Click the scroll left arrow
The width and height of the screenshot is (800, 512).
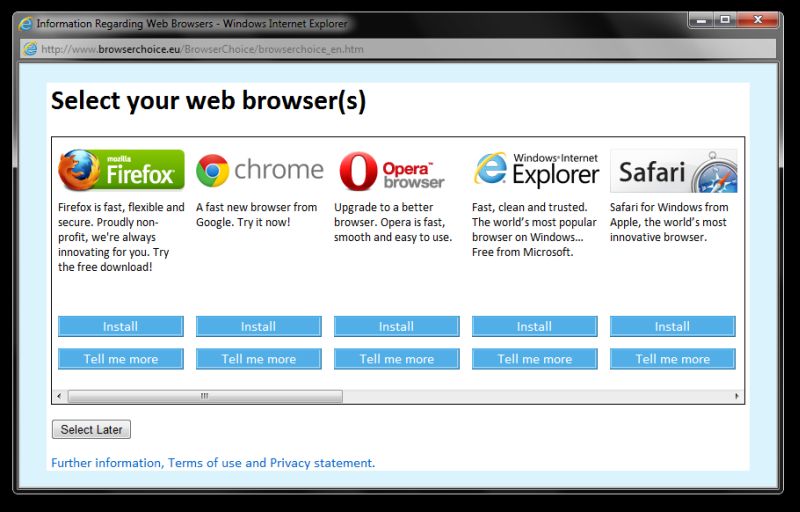pyautogui.click(x=59, y=396)
